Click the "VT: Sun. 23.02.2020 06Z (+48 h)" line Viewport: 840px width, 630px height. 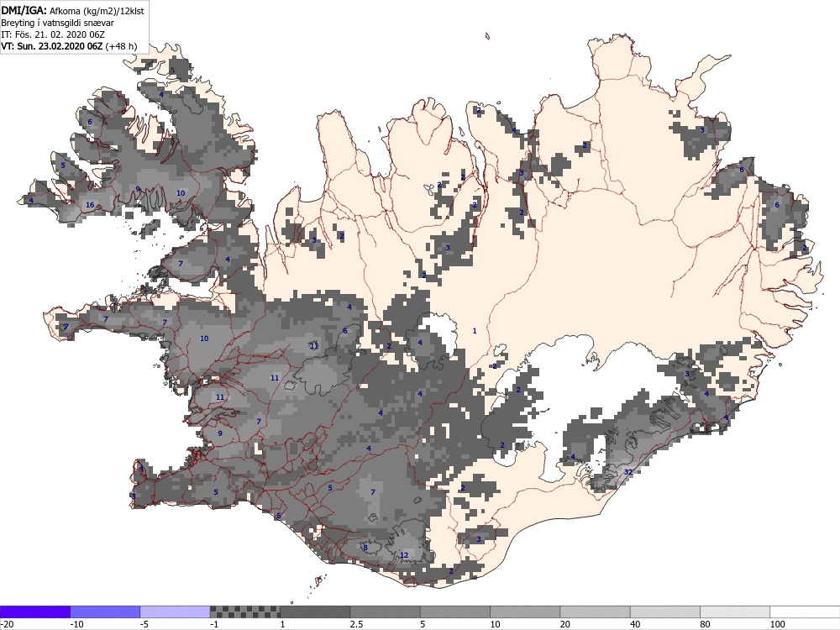69,46
